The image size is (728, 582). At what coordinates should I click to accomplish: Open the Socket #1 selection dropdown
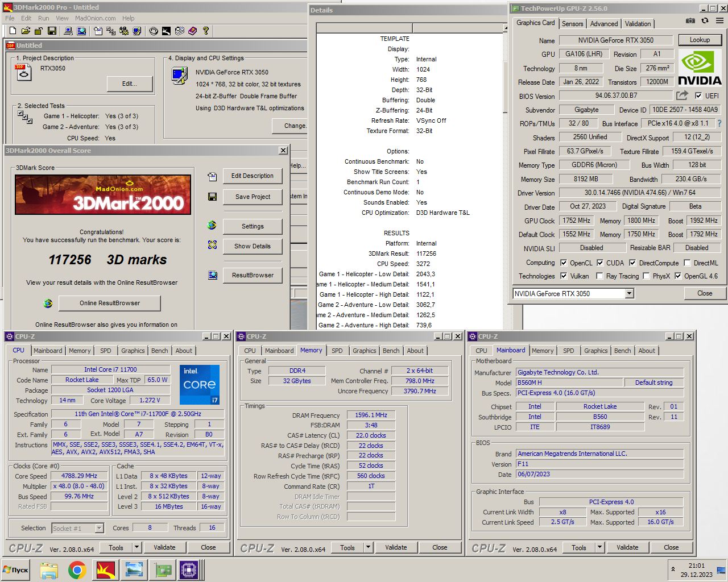click(x=99, y=528)
